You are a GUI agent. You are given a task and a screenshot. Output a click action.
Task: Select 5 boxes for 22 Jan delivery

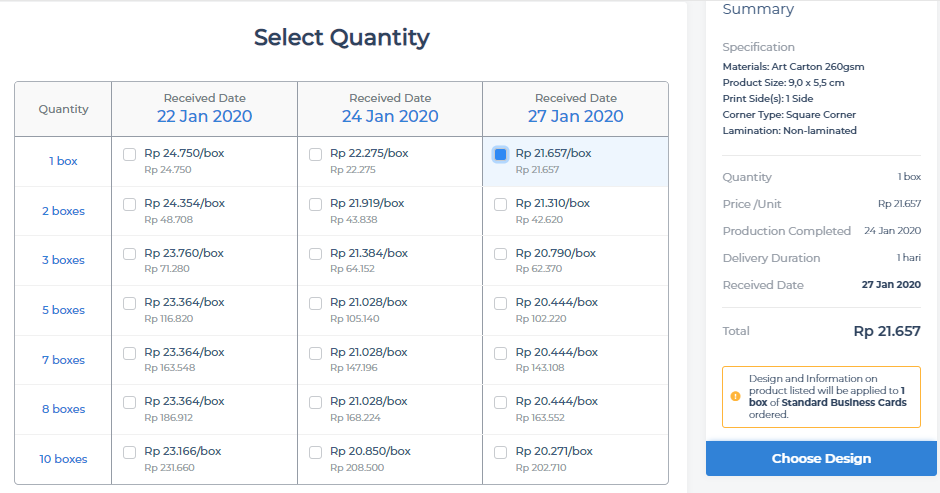[x=130, y=303]
